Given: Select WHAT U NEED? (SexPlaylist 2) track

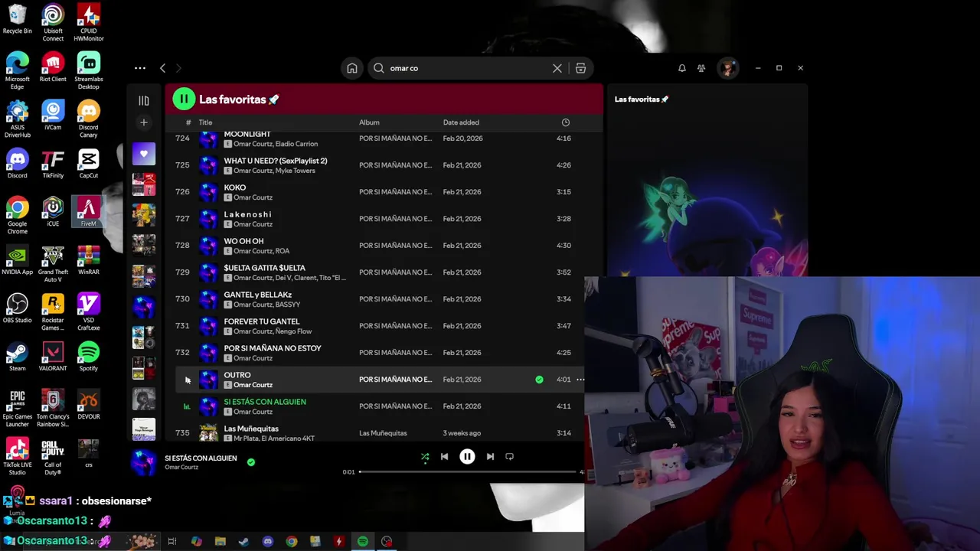Looking at the screenshot, I should pos(276,161).
